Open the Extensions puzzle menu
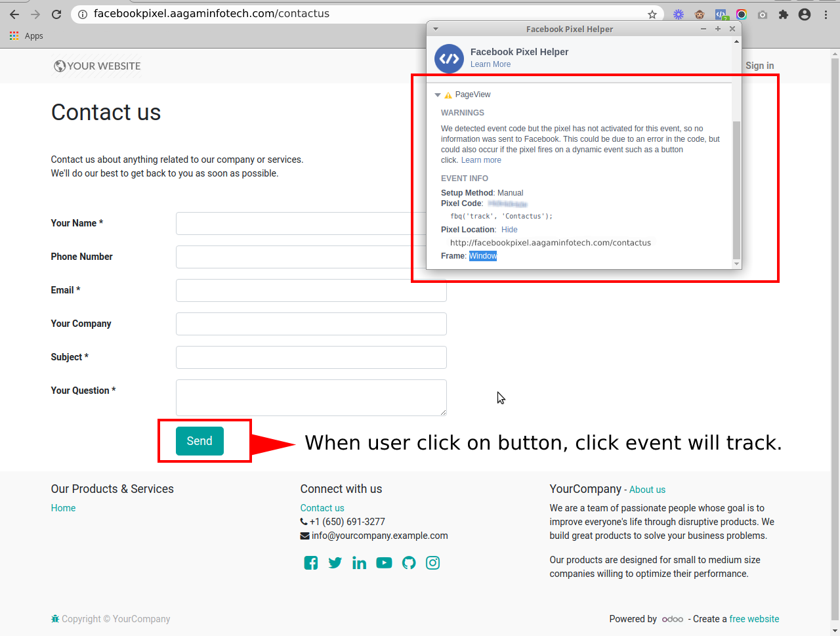 (784, 14)
